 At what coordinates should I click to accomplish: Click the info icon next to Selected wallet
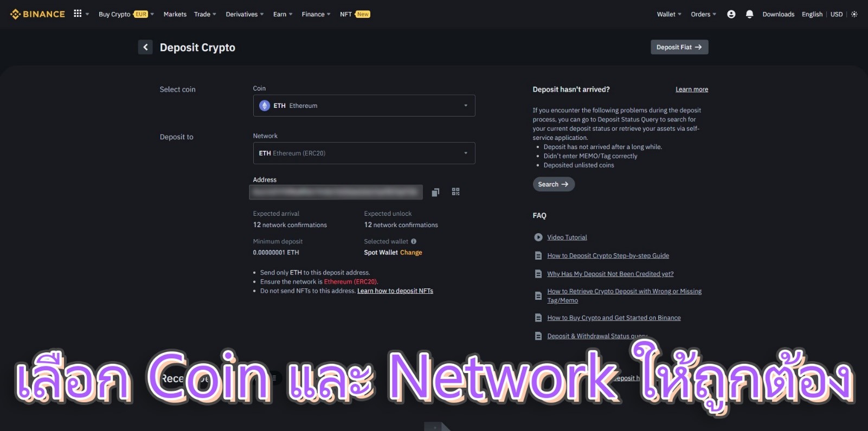tap(414, 241)
